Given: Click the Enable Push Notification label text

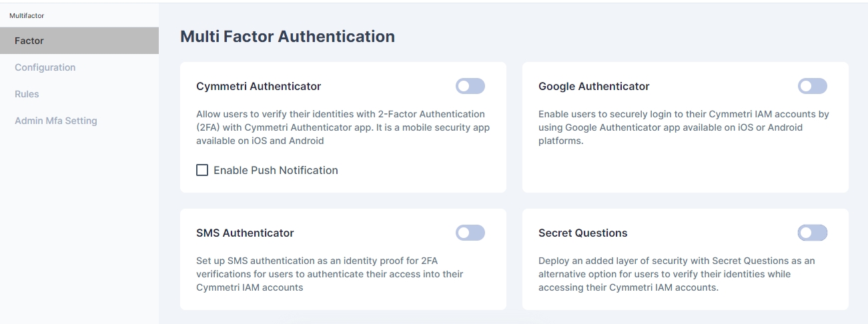Looking at the screenshot, I should tap(276, 170).
